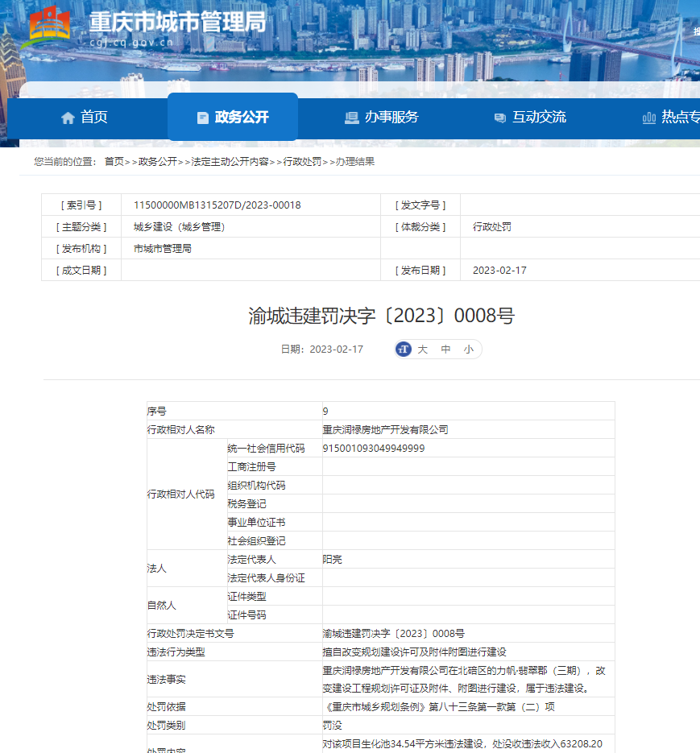The height and width of the screenshot is (753, 700).
Task: Click the 日期：2023-02-17 line below the title
Action: [x=322, y=350]
